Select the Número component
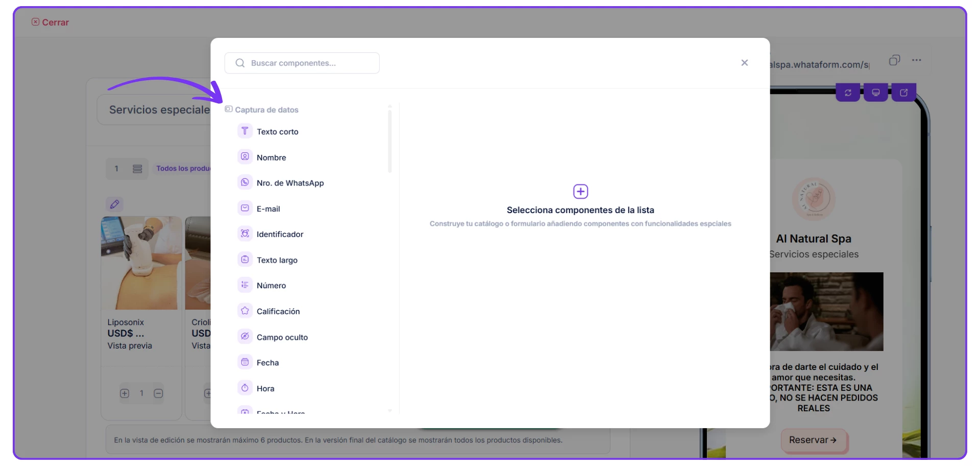980x466 pixels. click(271, 286)
